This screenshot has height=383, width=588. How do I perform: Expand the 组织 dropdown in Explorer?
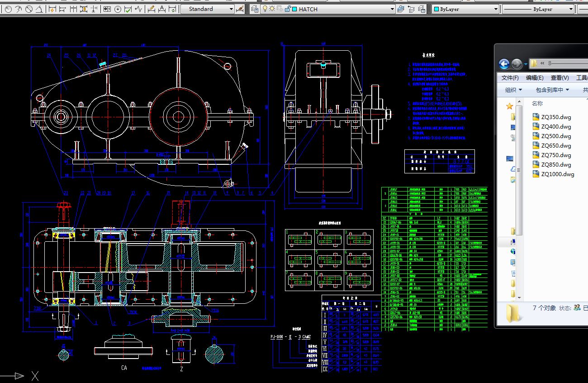click(513, 90)
